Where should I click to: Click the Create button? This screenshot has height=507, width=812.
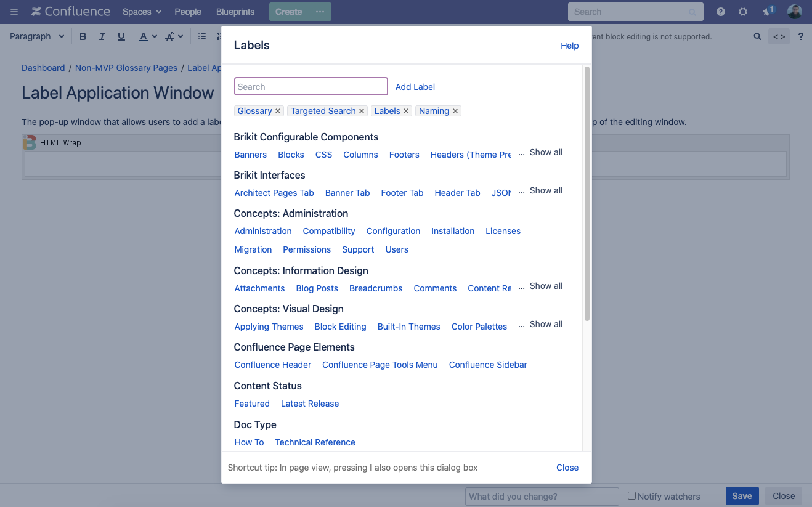[288, 12]
